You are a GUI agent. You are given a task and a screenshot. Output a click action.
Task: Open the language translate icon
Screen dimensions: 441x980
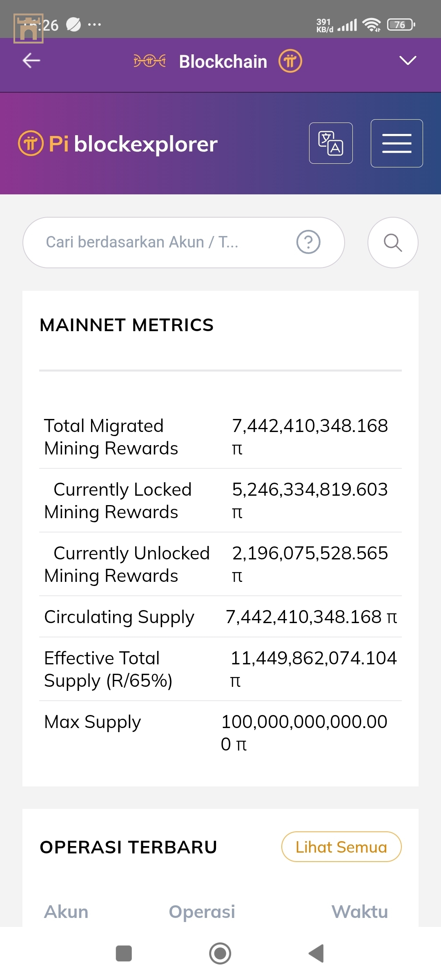click(331, 143)
